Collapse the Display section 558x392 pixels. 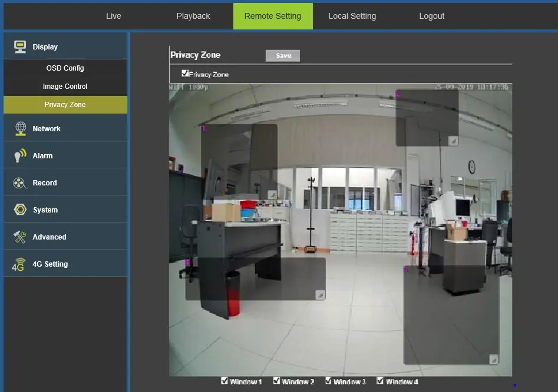(65, 46)
